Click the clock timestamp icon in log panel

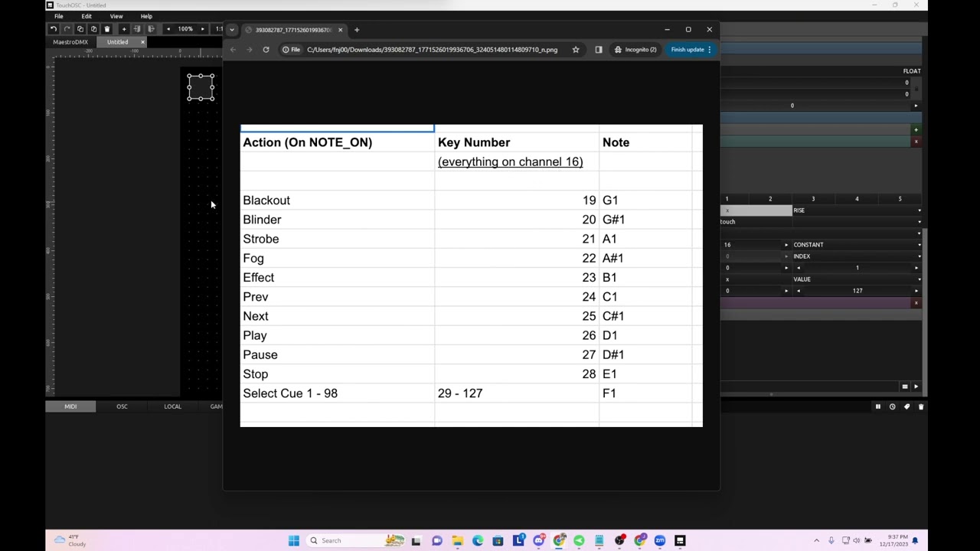(892, 407)
